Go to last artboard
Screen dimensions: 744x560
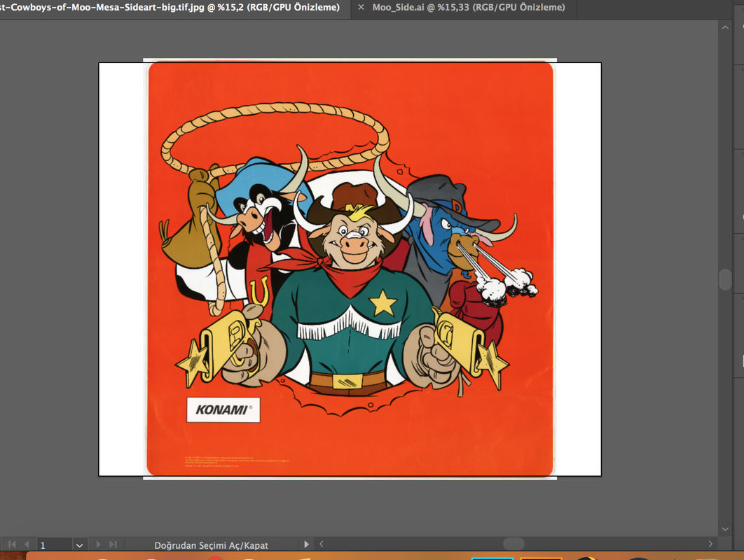click(x=113, y=545)
